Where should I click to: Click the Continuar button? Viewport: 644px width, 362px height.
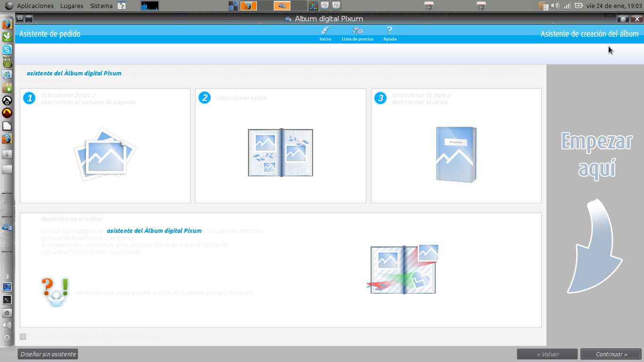coord(611,354)
